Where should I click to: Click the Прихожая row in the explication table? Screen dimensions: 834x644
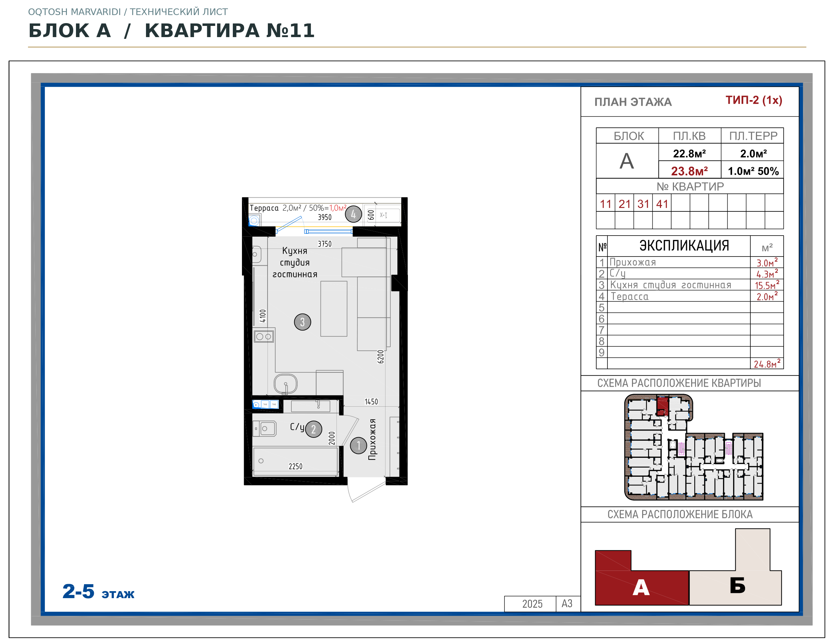690,262
